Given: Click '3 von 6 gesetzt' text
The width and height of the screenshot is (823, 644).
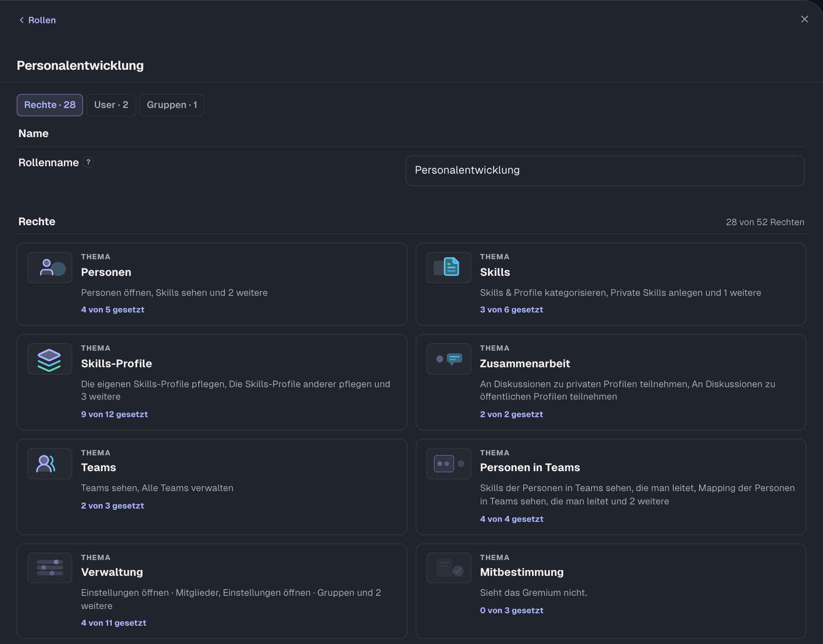Looking at the screenshot, I should pos(512,310).
